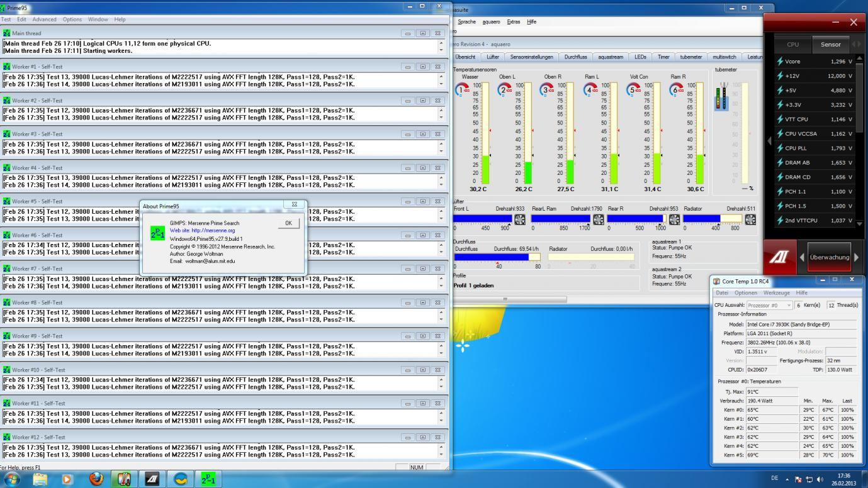Open Prime95 Options menu
The width and height of the screenshot is (868, 488).
click(x=72, y=19)
